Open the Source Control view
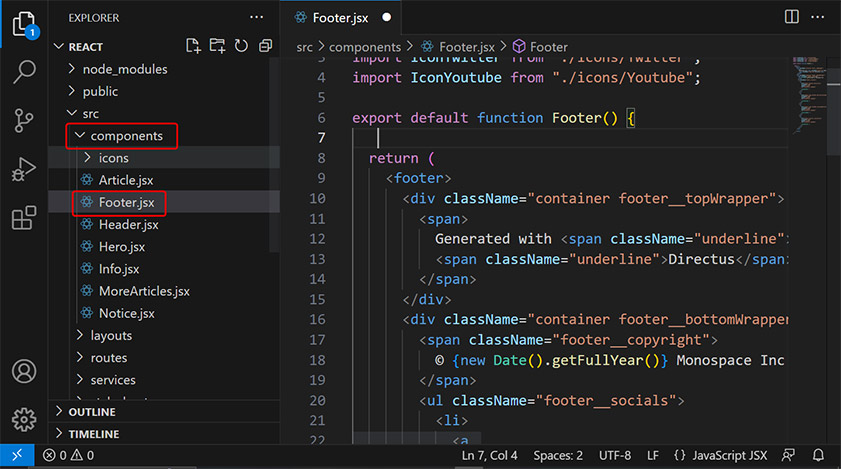The image size is (841, 469). [24, 120]
